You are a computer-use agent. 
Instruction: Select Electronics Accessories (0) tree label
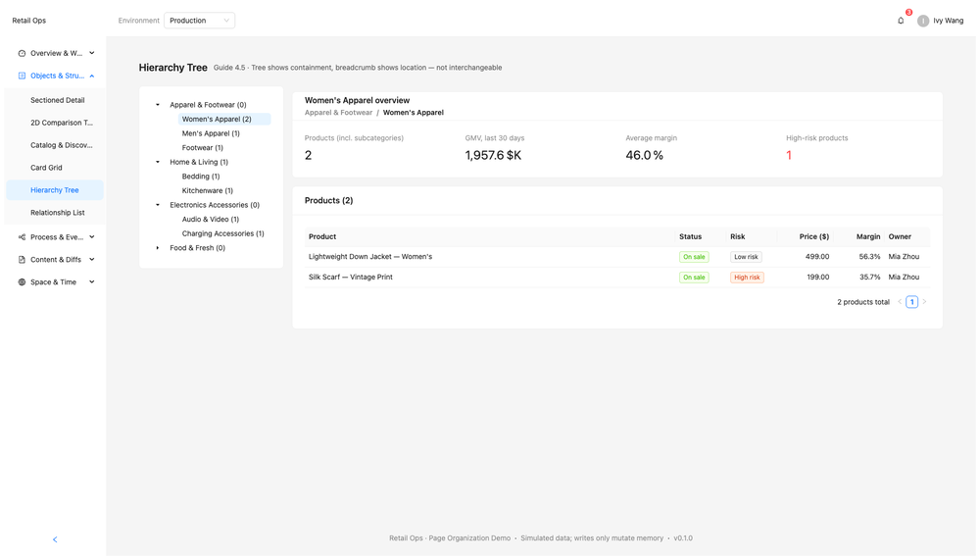point(215,205)
